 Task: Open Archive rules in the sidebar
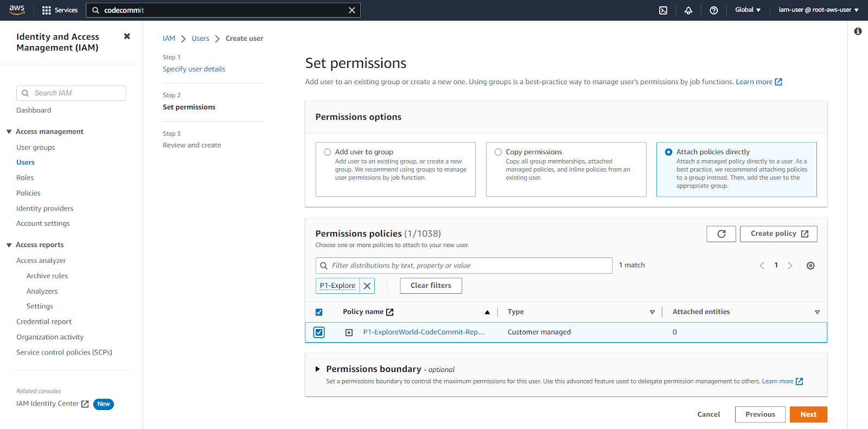click(x=47, y=276)
